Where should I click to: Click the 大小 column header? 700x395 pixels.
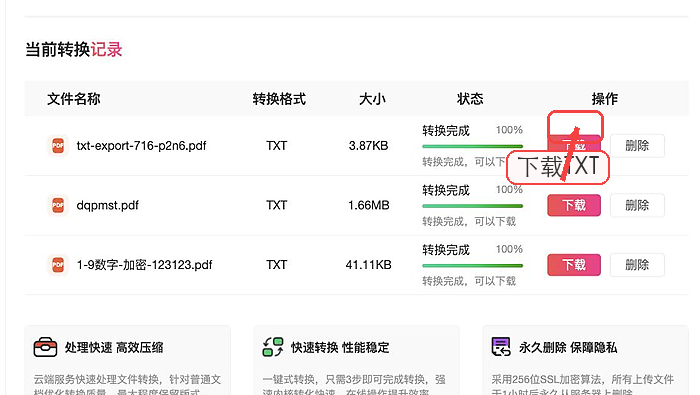372,99
